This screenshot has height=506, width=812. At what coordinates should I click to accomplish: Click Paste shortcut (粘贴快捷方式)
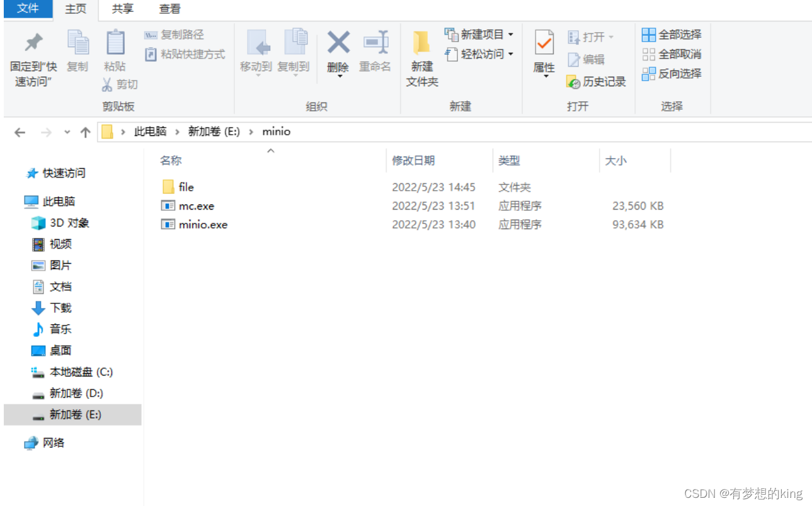(185, 54)
